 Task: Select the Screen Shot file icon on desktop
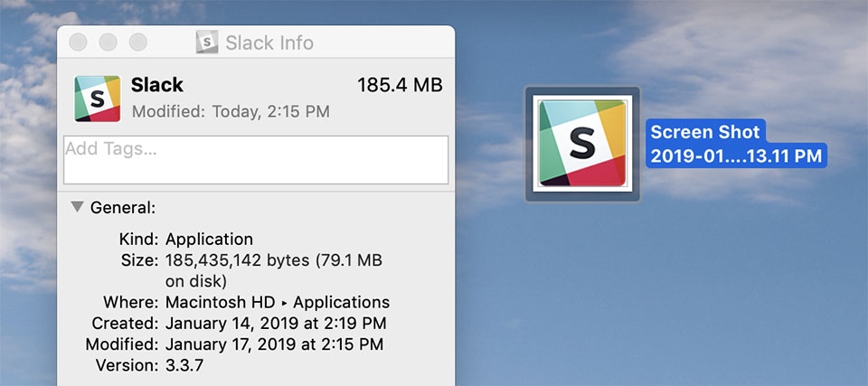(582, 144)
